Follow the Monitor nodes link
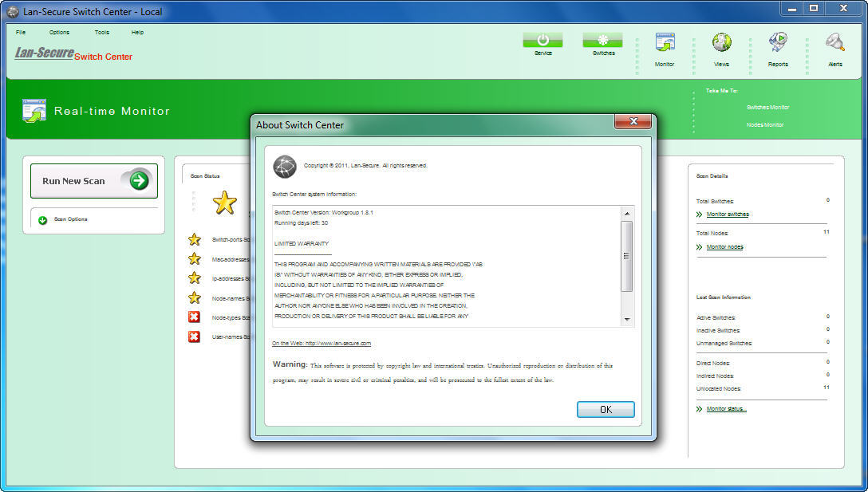The width and height of the screenshot is (868, 492). [x=724, y=247]
